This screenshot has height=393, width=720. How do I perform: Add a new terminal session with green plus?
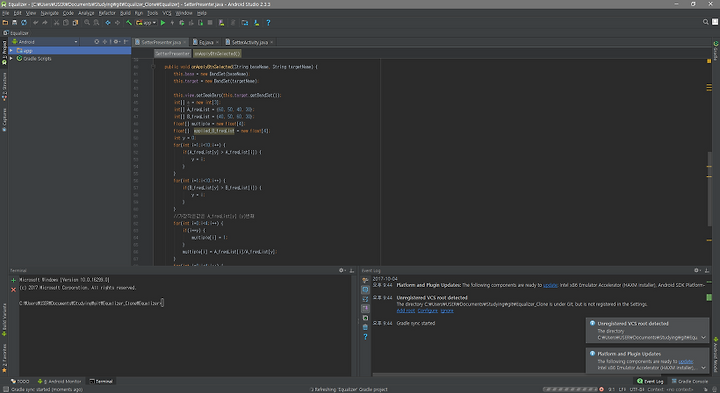[x=13, y=280]
